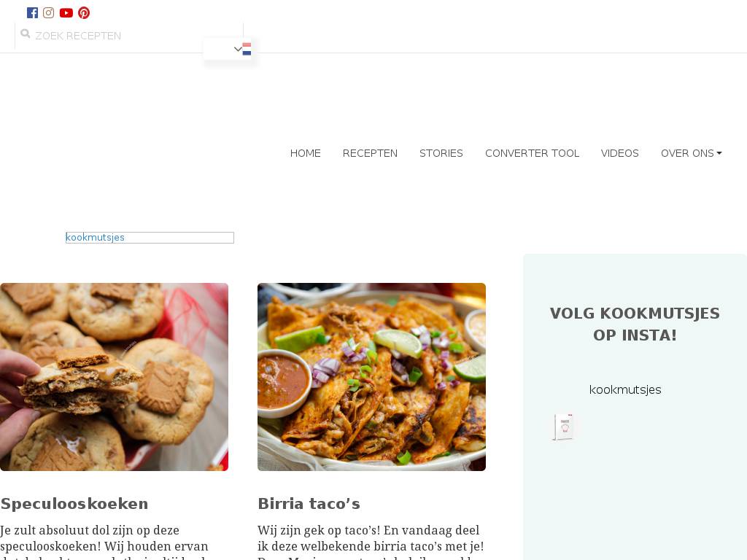This screenshot has height=560, width=747.
Task: Expand the OVER ONS dropdown menu
Action: point(692,153)
